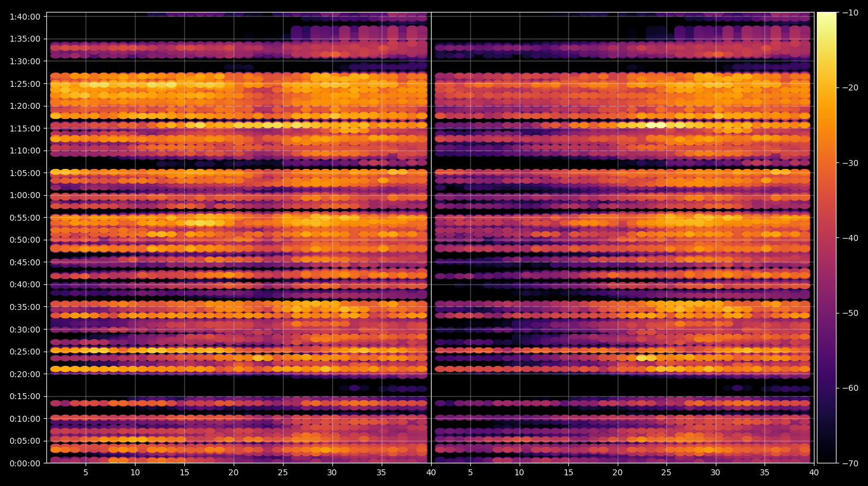Click the −10 colorbar tick label

tap(850, 12)
